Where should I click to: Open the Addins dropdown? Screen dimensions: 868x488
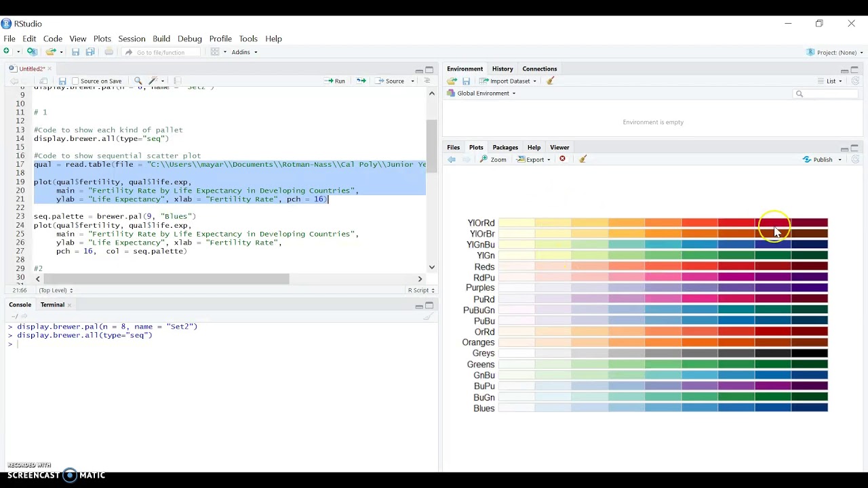244,52
